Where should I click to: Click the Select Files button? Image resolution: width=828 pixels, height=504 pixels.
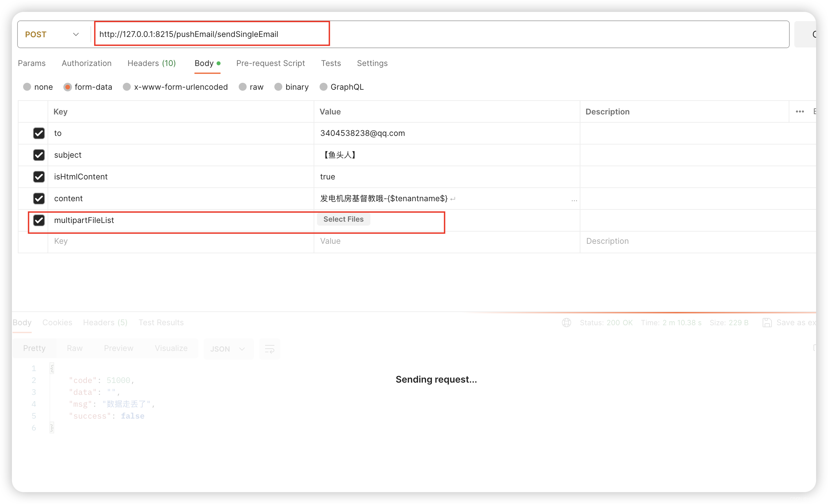click(x=343, y=219)
